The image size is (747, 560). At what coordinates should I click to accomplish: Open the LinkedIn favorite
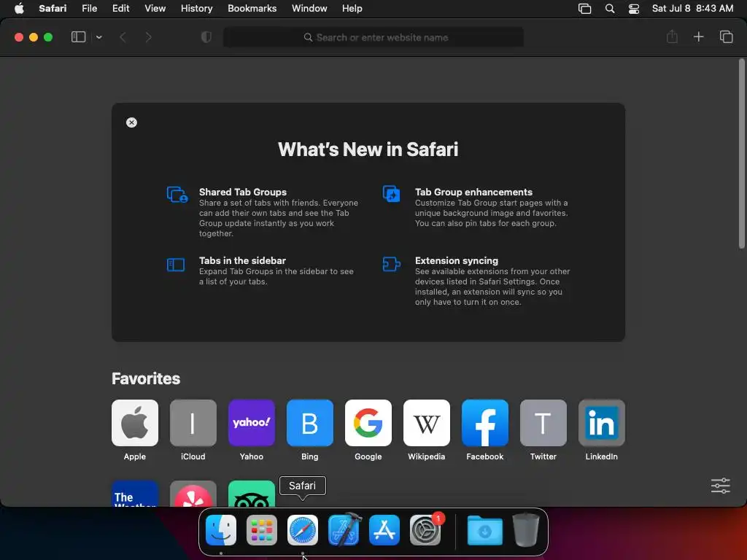point(602,423)
